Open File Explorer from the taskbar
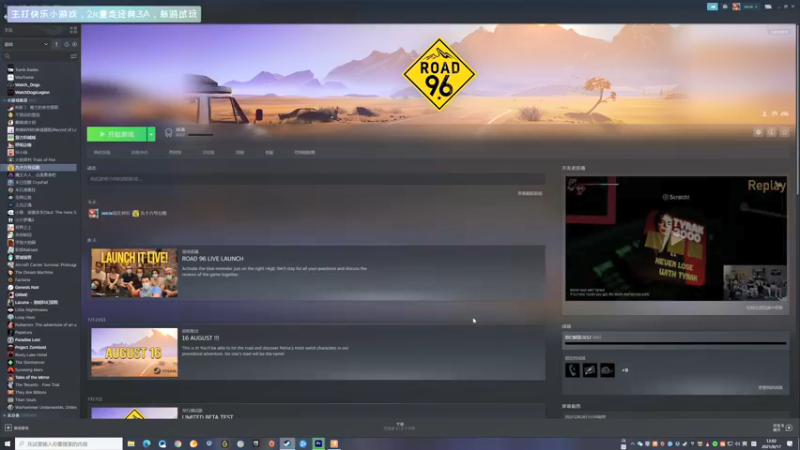 click(131, 444)
